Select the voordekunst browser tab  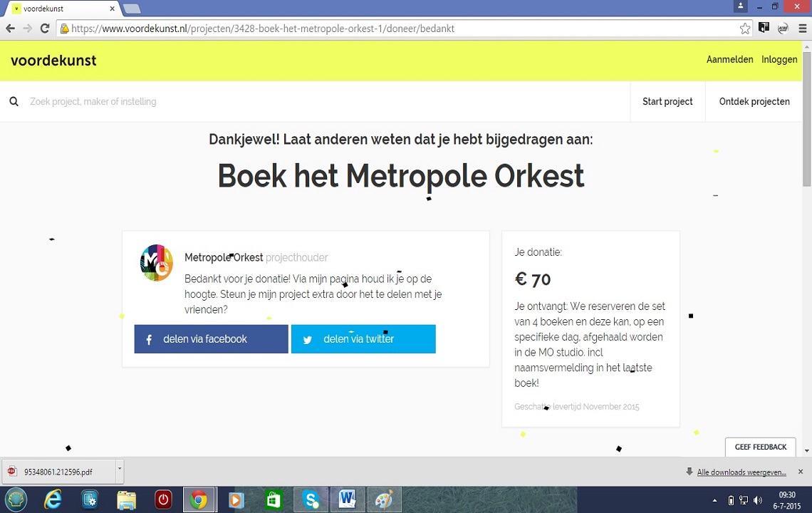coord(62,9)
